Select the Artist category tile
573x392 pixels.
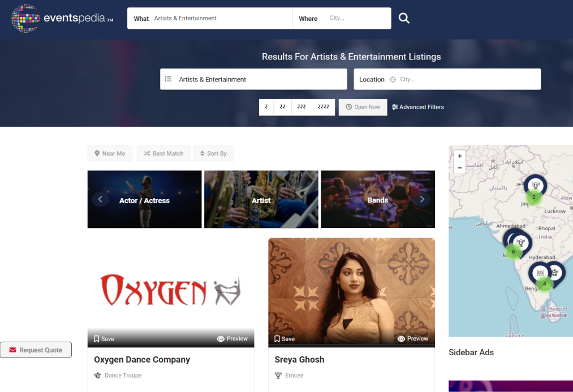(261, 199)
